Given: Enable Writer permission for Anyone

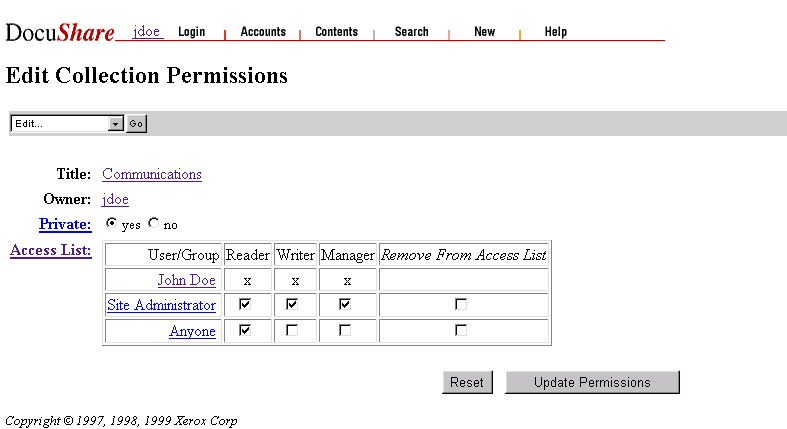Looking at the screenshot, I should (x=292, y=331).
